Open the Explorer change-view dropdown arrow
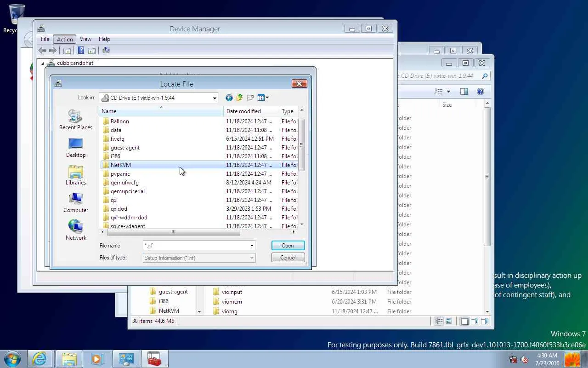The width and height of the screenshot is (588, 368). coord(448,92)
